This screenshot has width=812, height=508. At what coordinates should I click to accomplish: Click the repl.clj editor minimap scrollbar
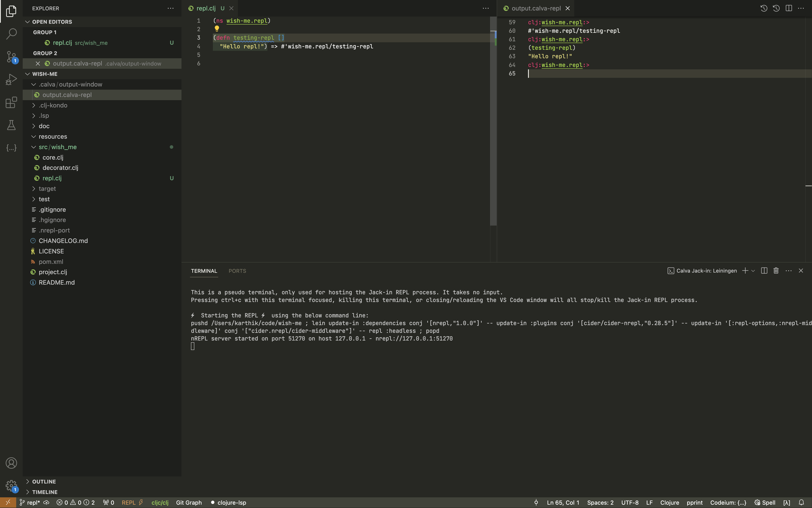point(493,121)
